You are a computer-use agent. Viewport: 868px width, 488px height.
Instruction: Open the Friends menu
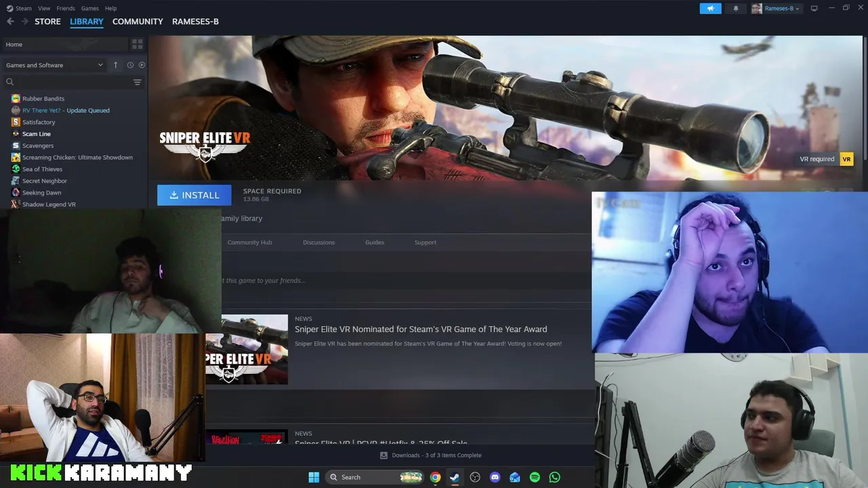click(x=66, y=8)
